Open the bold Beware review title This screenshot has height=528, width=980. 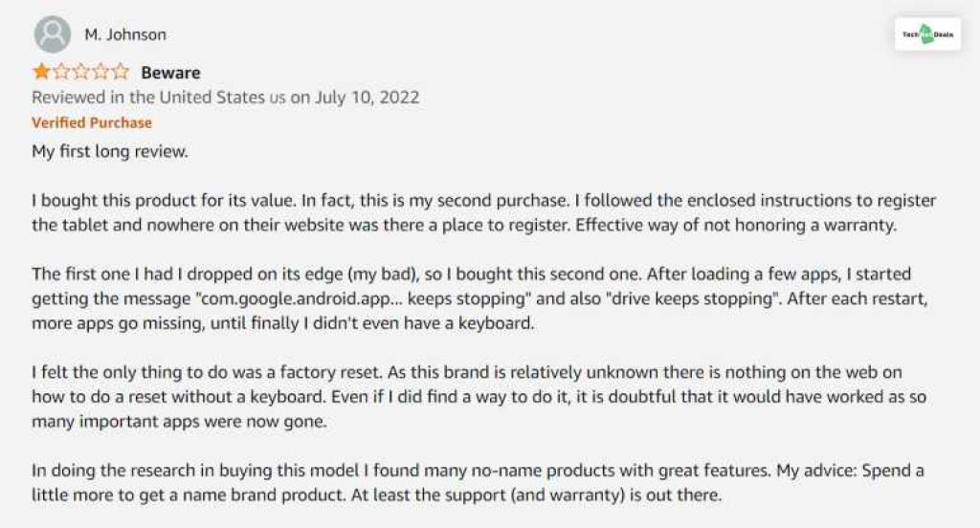(x=170, y=73)
